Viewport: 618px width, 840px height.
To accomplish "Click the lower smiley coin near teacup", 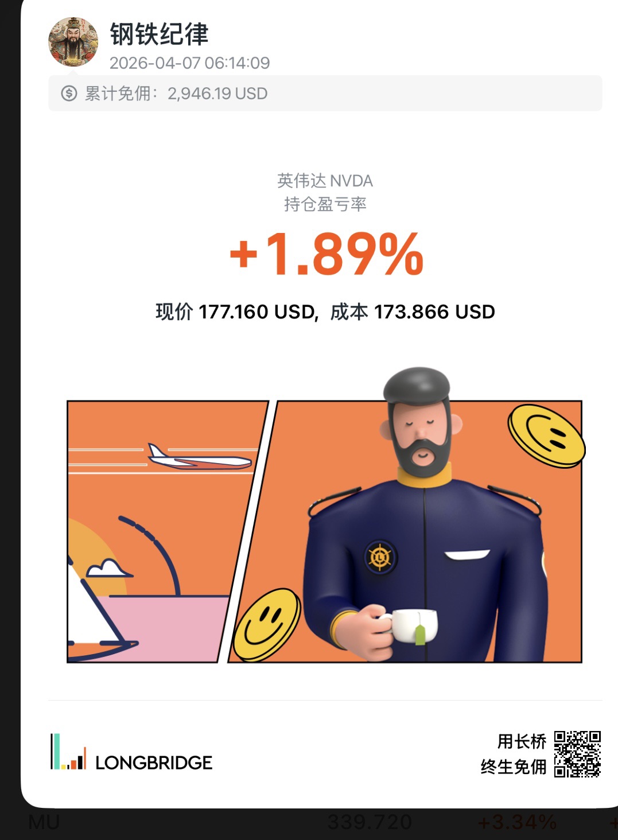I will click(x=267, y=625).
